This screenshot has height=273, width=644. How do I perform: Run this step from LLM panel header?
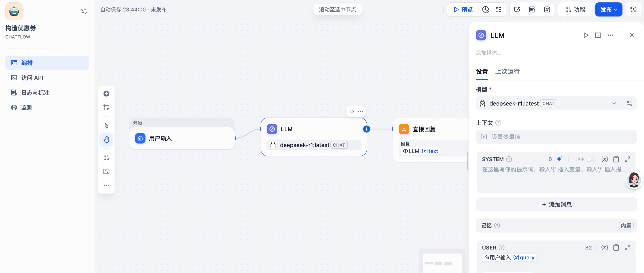tap(586, 35)
